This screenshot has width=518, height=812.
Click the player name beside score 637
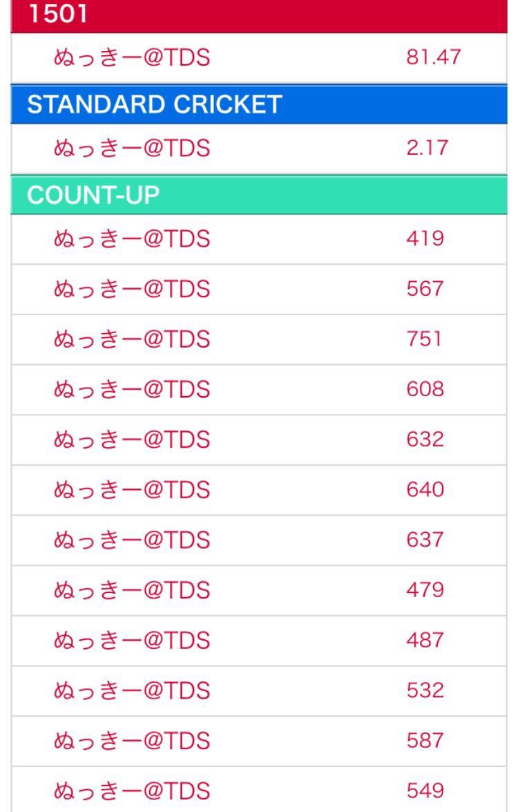point(131,540)
